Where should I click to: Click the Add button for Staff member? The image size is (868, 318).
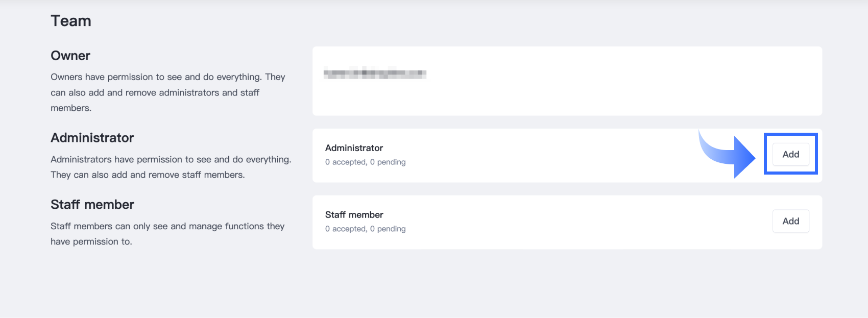click(x=790, y=221)
